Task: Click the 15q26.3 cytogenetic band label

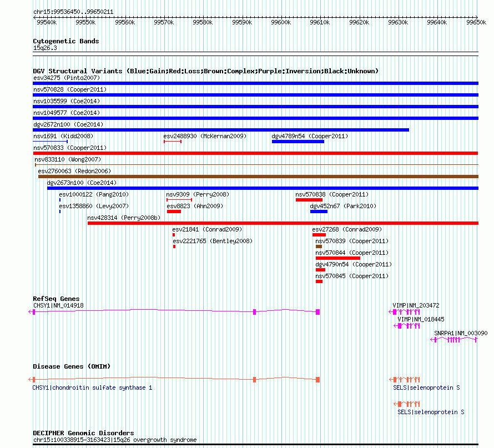Action: (45, 48)
